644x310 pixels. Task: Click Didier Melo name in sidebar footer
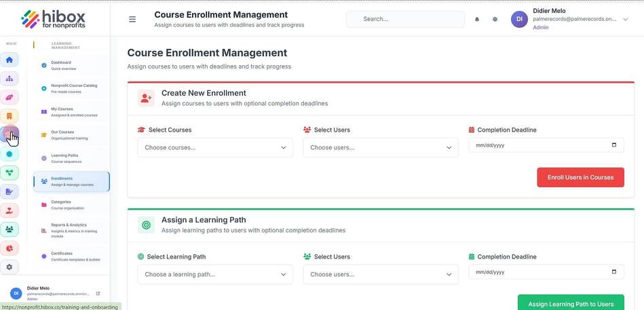coord(38,288)
